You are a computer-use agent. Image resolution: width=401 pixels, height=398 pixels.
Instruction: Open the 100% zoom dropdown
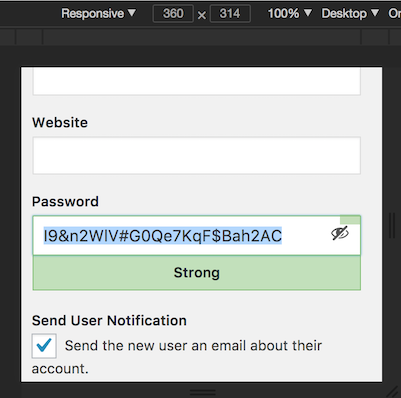tap(289, 13)
